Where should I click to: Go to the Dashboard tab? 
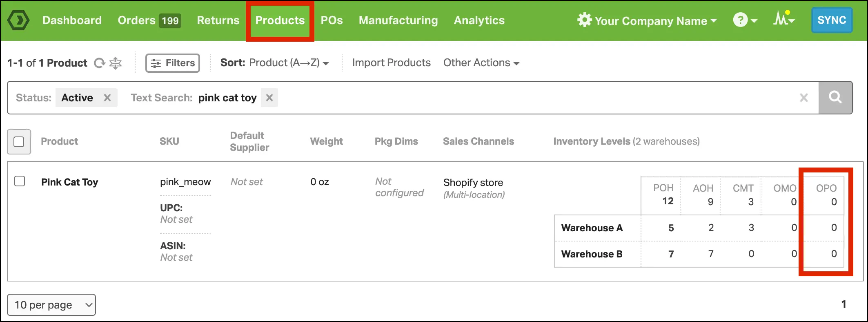point(72,20)
